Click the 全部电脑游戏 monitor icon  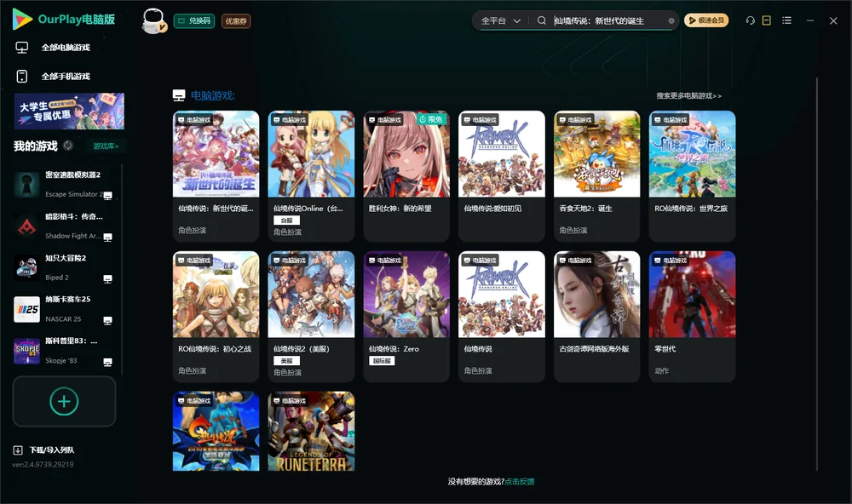[x=22, y=48]
